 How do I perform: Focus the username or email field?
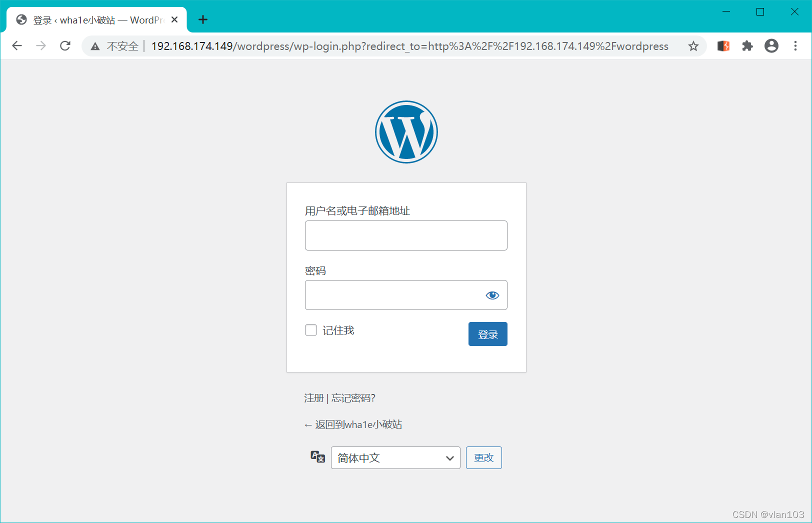coord(406,235)
